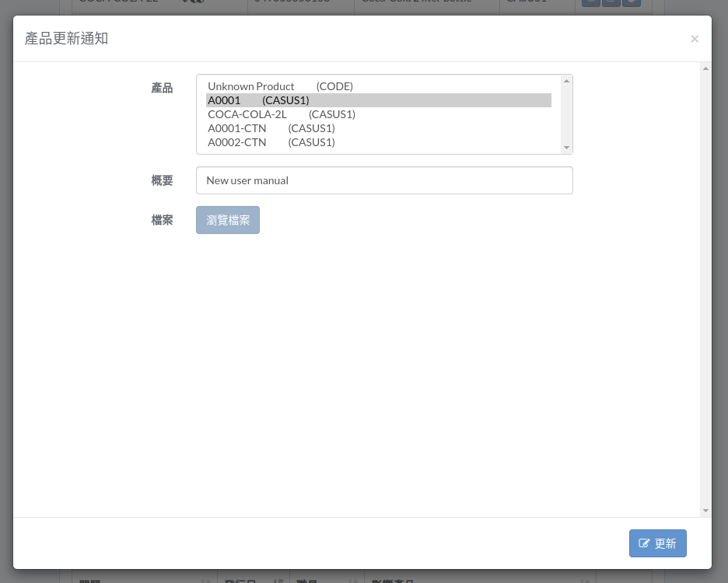Click the product list scroll-up arrow
The height and width of the screenshot is (583, 728).
click(566, 81)
